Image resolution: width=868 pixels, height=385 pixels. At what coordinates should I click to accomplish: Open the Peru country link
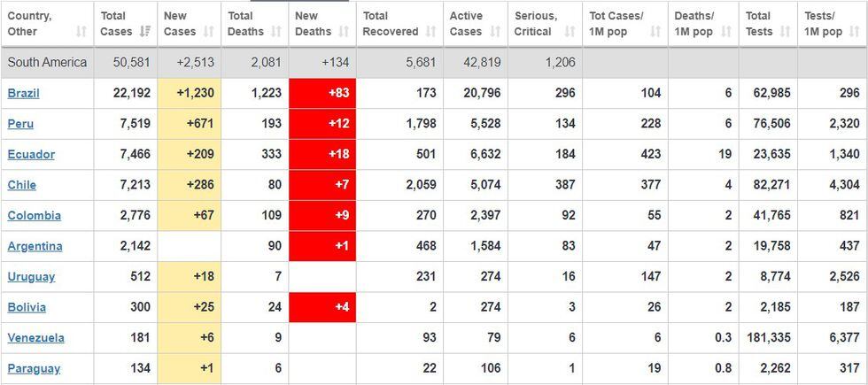pyautogui.click(x=20, y=124)
